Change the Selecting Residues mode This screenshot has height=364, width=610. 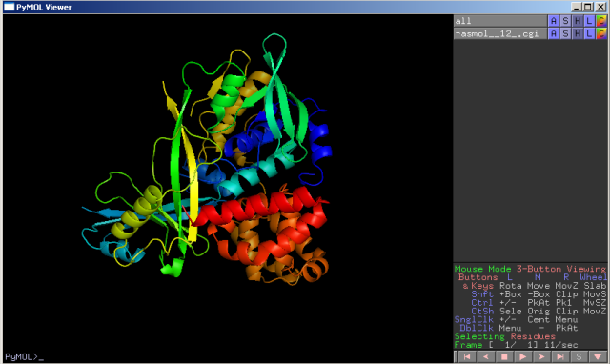pos(505,336)
